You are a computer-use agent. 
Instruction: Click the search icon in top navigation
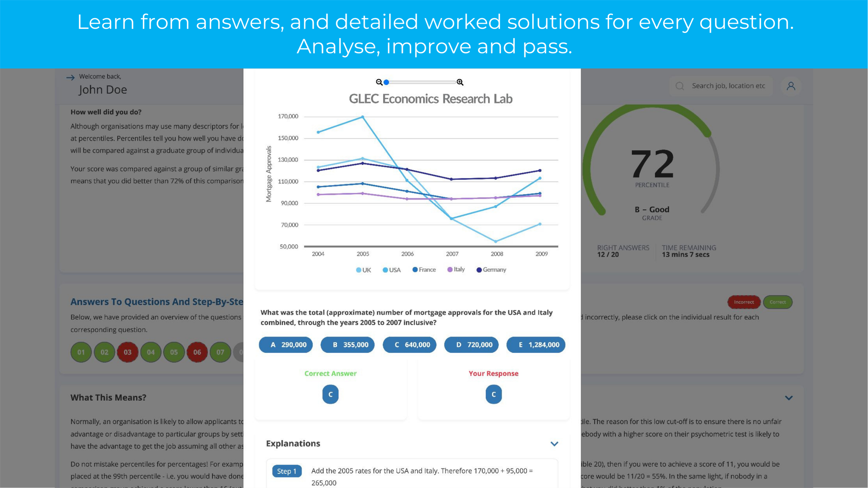click(680, 86)
